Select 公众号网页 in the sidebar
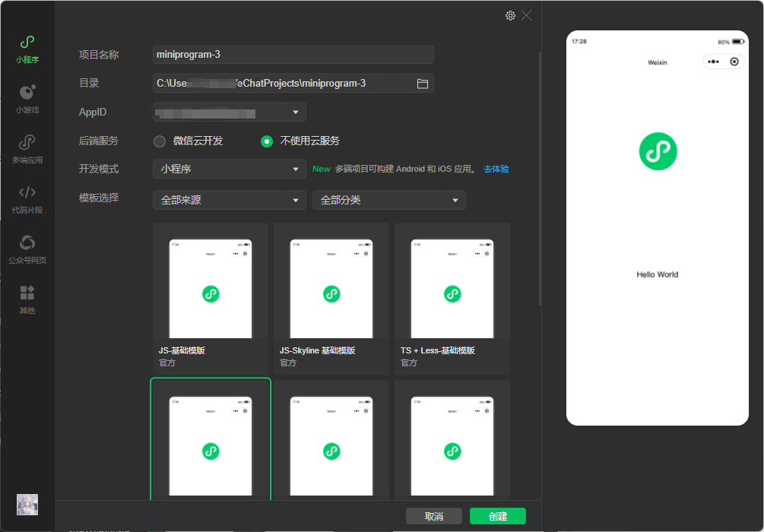Screen dimensions: 764x532 pyautogui.click(x=27, y=250)
